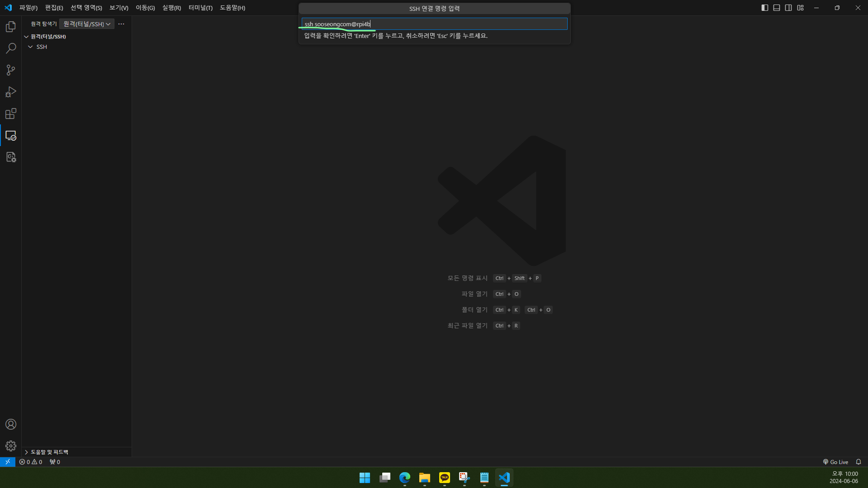Click the SSH connection command input field
Screen dimensions: 868x488
pos(434,24)
